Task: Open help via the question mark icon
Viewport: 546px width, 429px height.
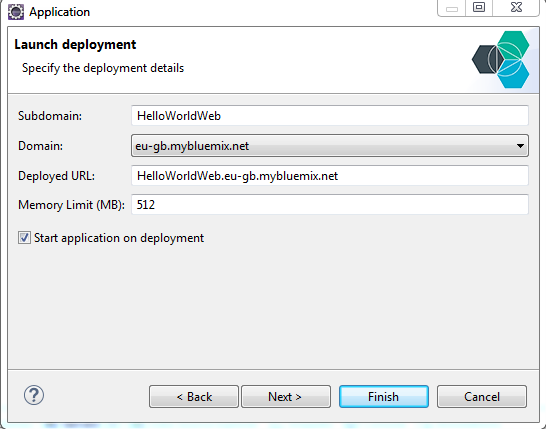Action: (34, 395)
